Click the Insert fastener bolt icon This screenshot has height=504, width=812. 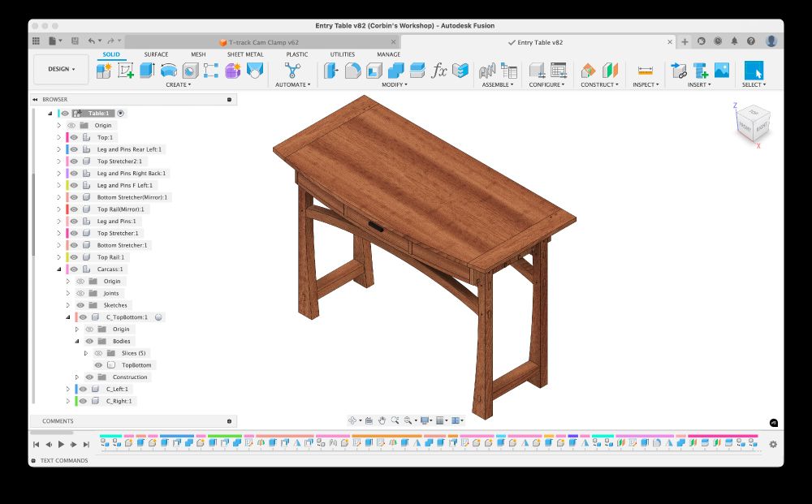[700, 71]
